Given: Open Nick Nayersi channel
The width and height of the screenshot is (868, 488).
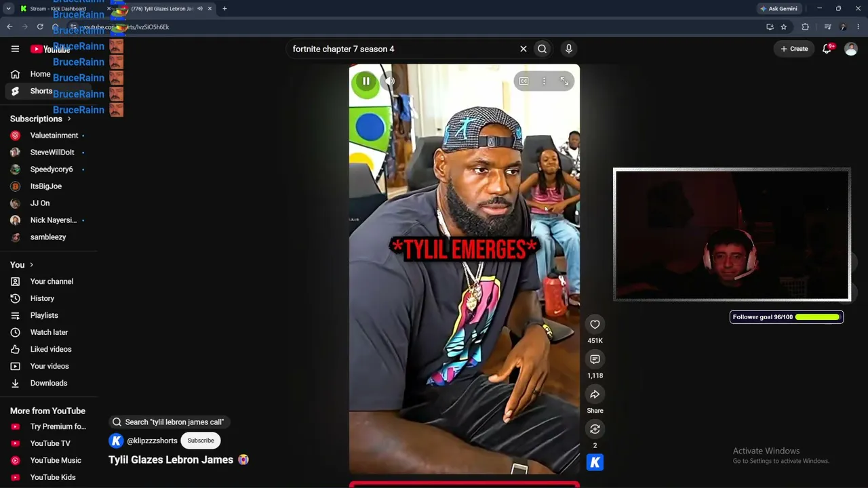Looking at the screenshot, I should pyautogui.click(x=49, y=220).
